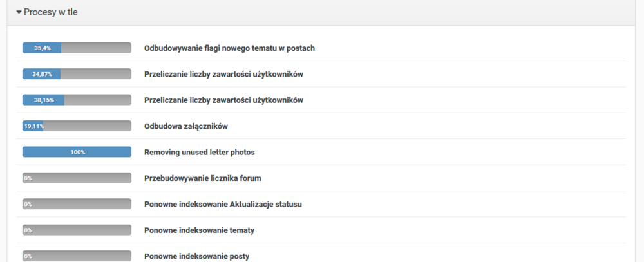Click the 34,87% progress bar
The image size is (644, 262).
pos(77,74)
